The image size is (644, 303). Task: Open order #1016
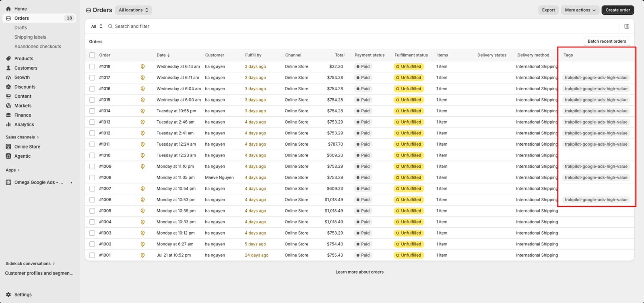pos(105,89)
